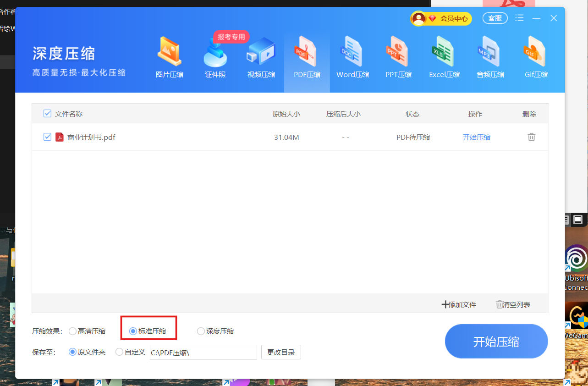Open the Gif压缩 tool

[536, 57]
